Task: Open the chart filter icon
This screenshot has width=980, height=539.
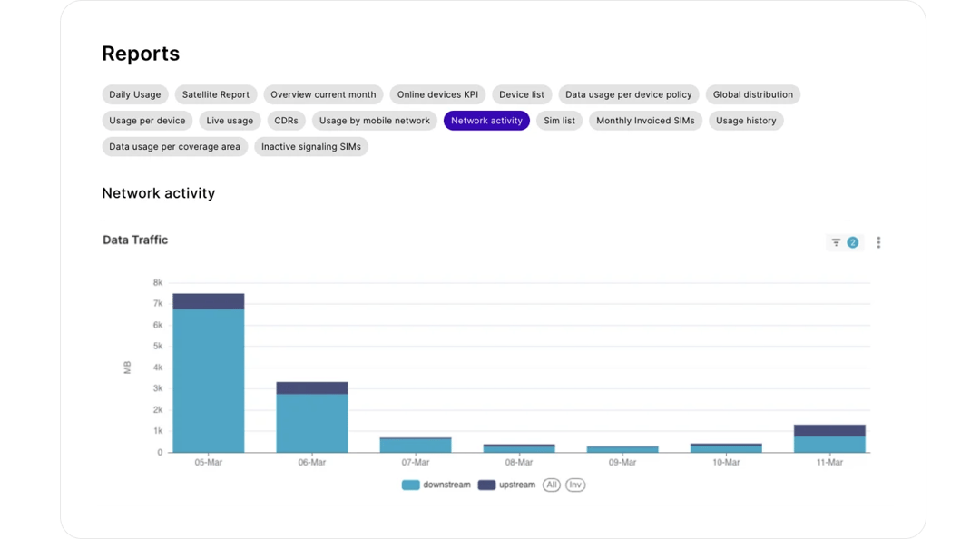Action: pos(836,242)
